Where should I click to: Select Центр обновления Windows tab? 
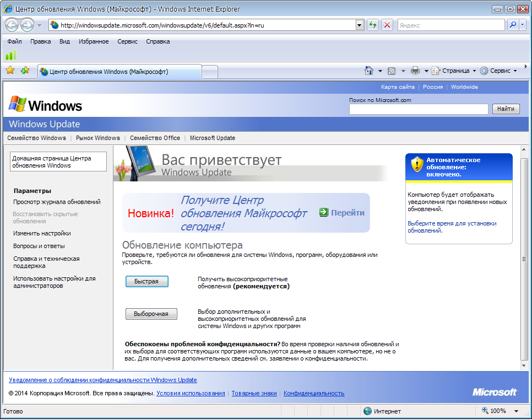tap(120, 72)
